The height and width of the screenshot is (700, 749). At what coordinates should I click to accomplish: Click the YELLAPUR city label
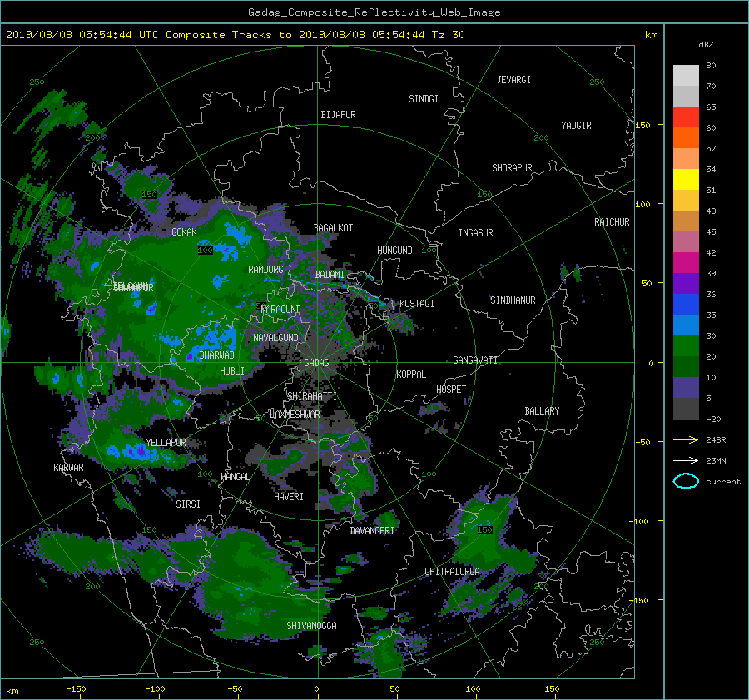[x=166, y=443]
